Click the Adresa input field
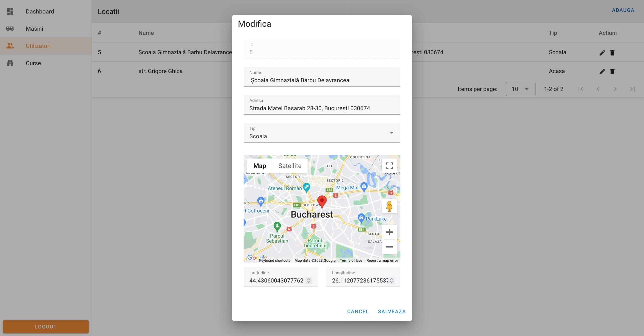644x336 pixels. coord(322,105)
